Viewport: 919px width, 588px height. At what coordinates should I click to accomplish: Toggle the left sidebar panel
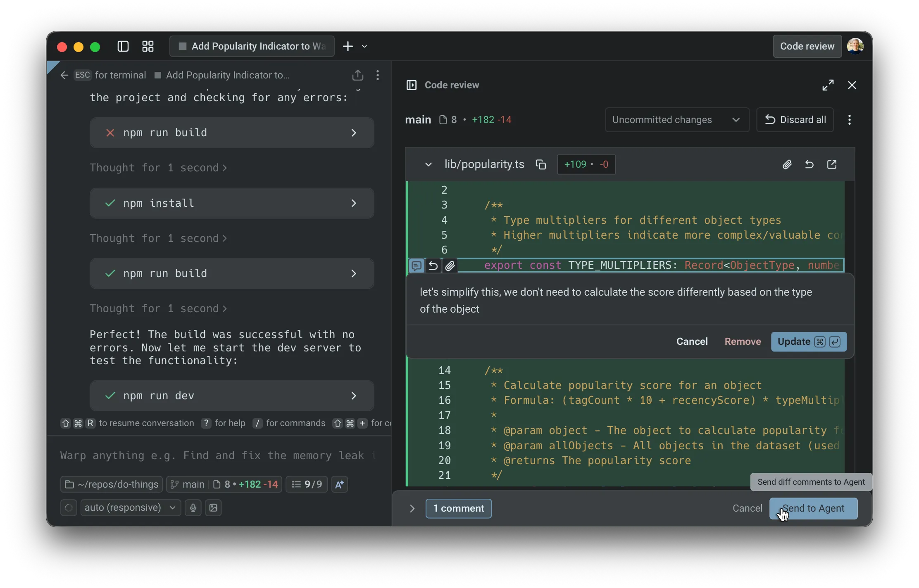coord(123,46)
